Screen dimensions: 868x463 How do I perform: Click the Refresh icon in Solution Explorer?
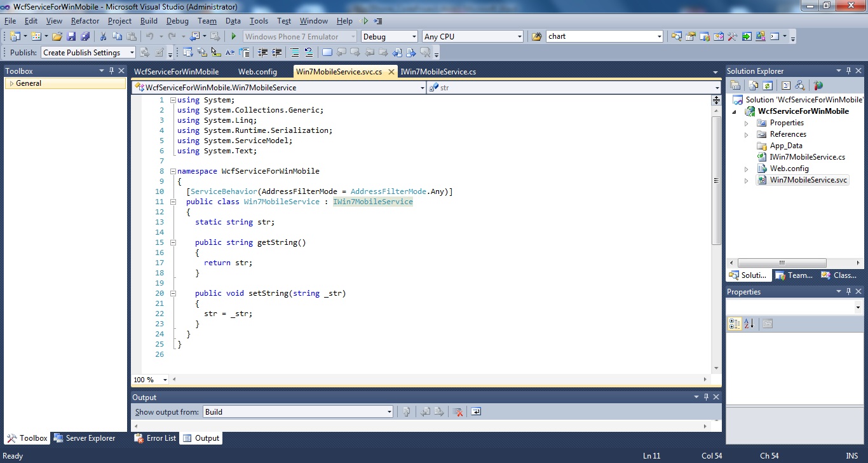[x=768, y=85]
